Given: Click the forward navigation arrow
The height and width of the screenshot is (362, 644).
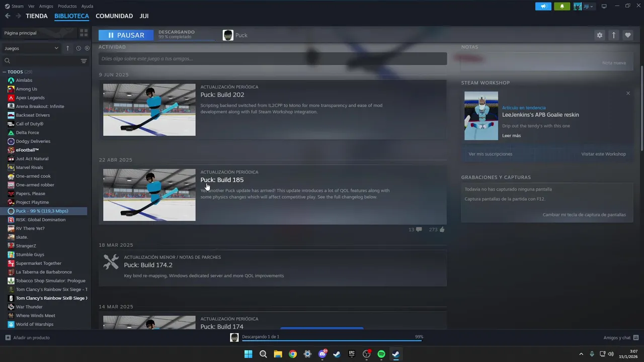Looking at the screenshot, I should point(18,16).
